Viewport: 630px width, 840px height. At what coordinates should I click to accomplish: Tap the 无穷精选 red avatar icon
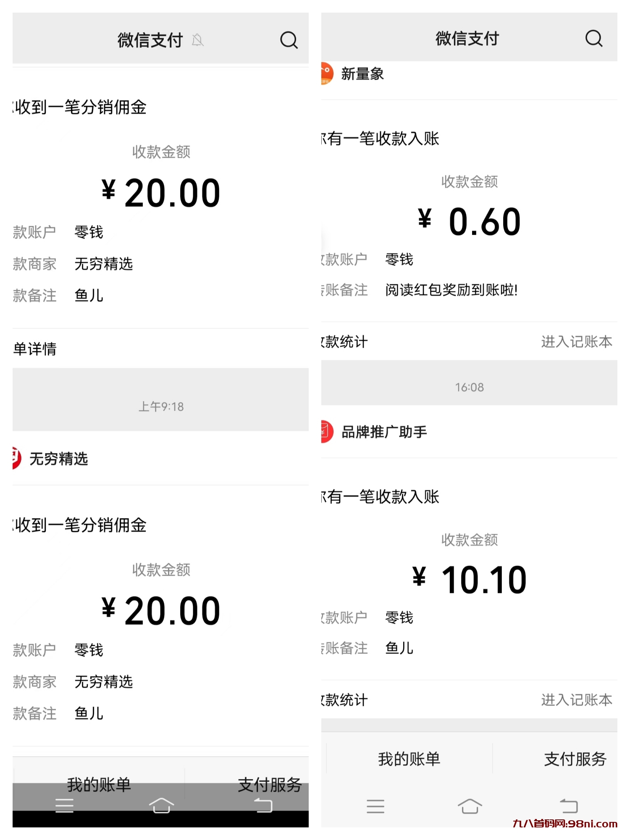coord(16,458)
